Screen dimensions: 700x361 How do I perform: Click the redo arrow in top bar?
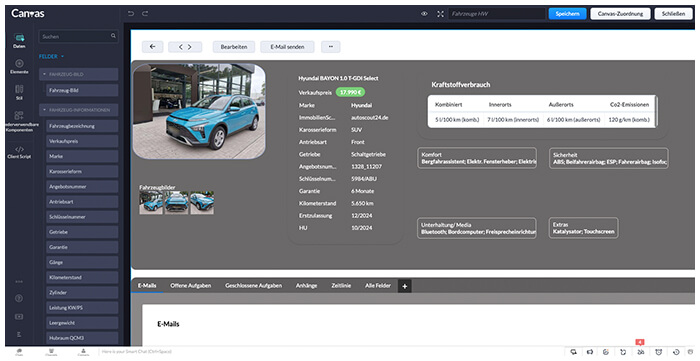click(145, 13)
